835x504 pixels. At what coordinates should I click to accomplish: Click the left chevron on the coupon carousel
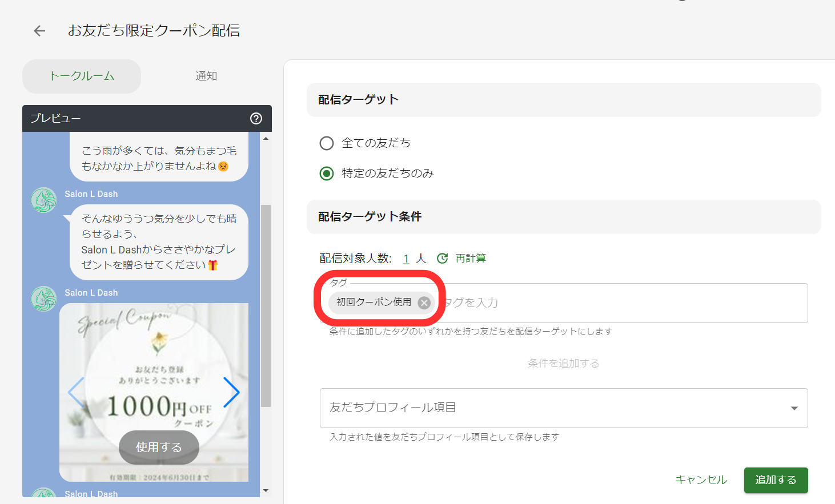[x=75, y=392]
